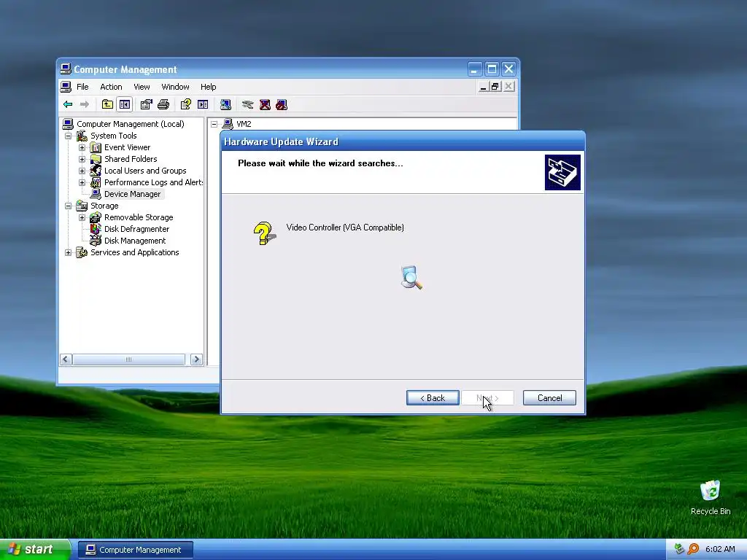
Task: Click the Help question-mark toolbar icon
Action: [186, 104]
